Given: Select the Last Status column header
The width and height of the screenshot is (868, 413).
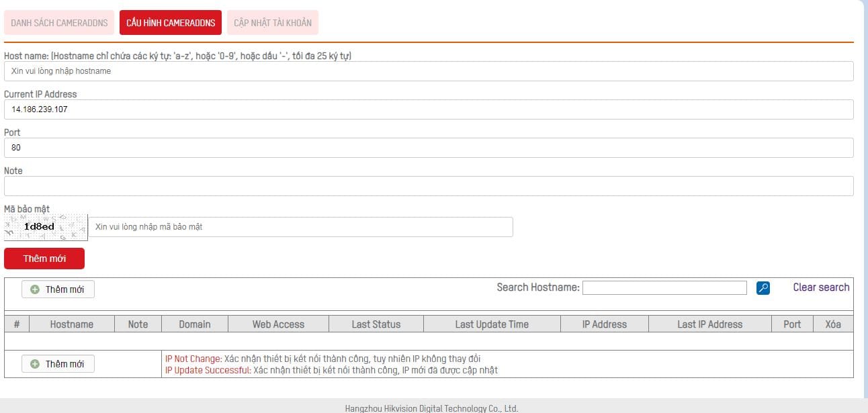Looking at the screenshot, I should [x=376, y=324].
